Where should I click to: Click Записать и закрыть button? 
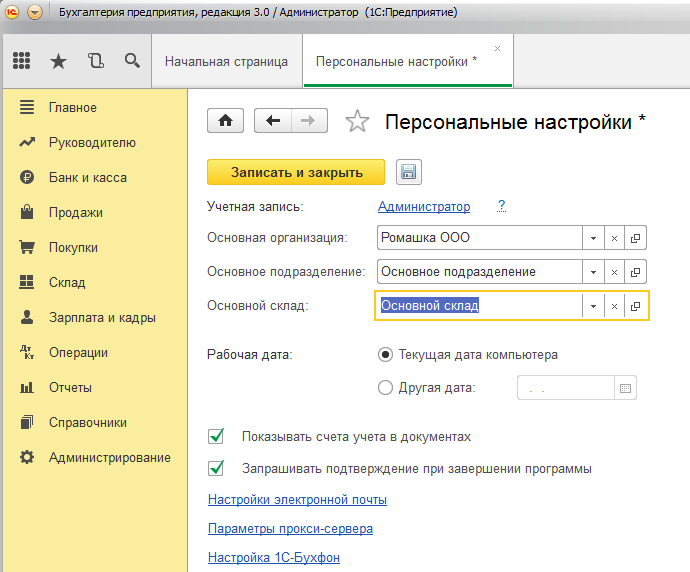[296, 172]
